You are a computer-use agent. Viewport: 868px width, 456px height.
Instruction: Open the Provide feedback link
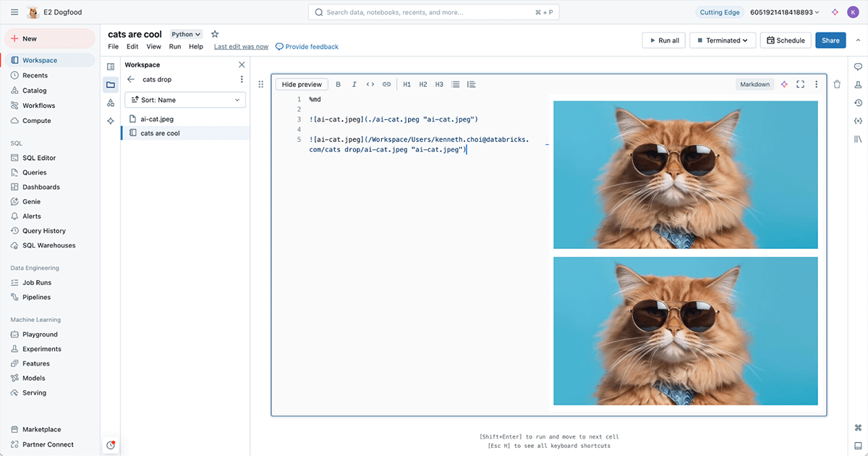(307, 46)
